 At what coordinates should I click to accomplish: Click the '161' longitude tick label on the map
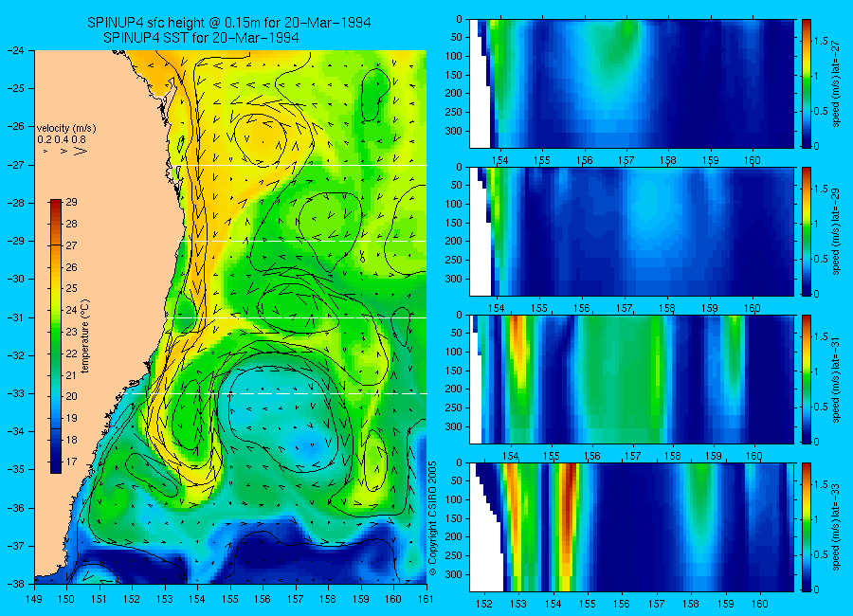click(426, 599)
